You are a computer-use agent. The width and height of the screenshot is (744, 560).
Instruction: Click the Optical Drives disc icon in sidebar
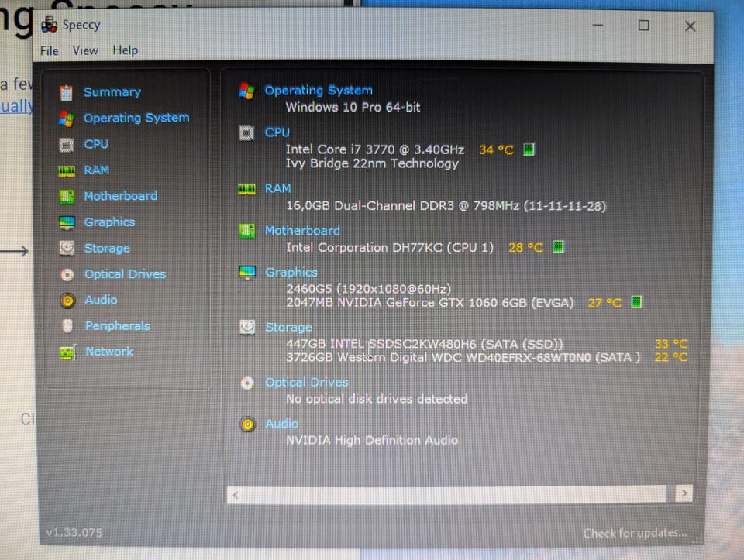coord(67,274)
